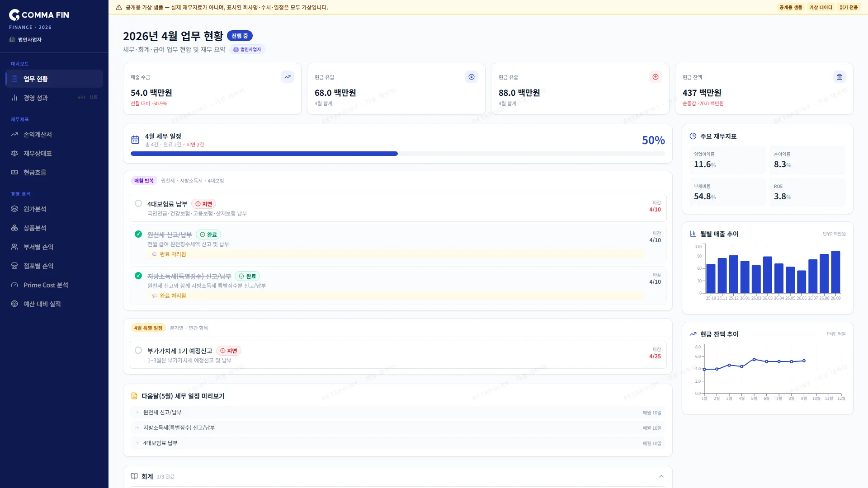868x488 pixels.
Task: Uncheck the completed 원천세 신고/납부 task
Action: [138, 234]
